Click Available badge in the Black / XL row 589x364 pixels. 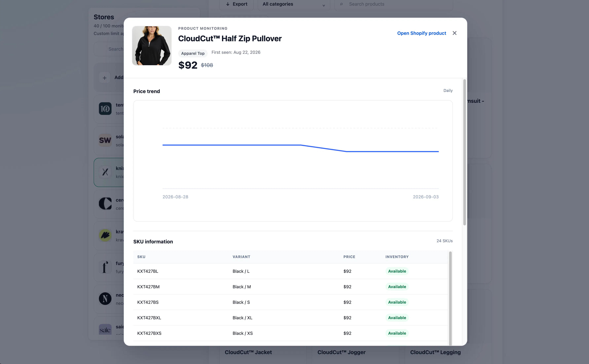point(397,318)
